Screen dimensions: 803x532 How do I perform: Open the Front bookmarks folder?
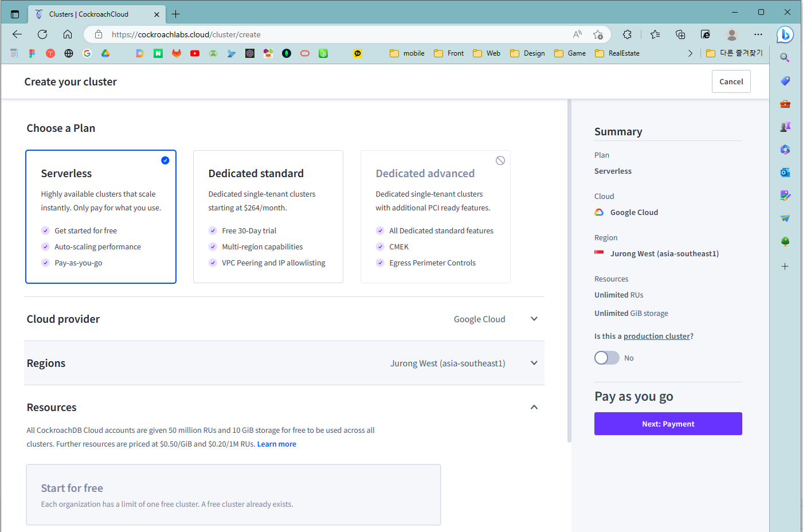(449, 53)
